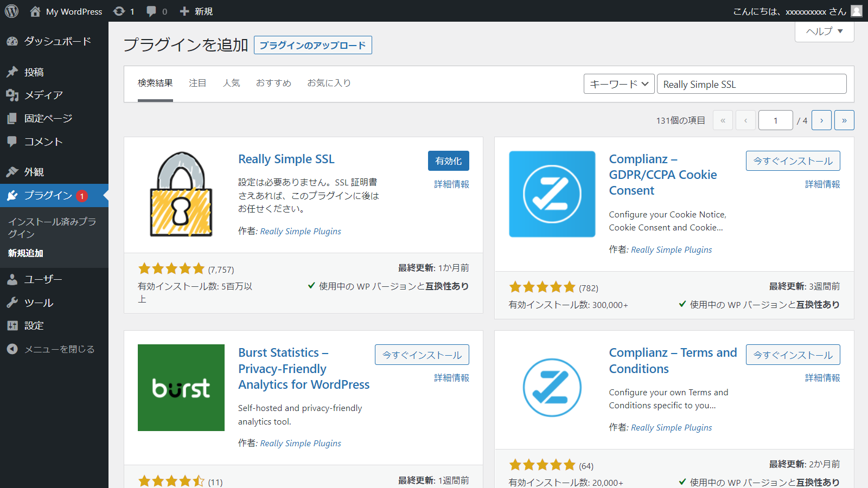This screenshot has height=488, width=868.
Task: Switch to the 人気 tab
Action: pos(231,83)
